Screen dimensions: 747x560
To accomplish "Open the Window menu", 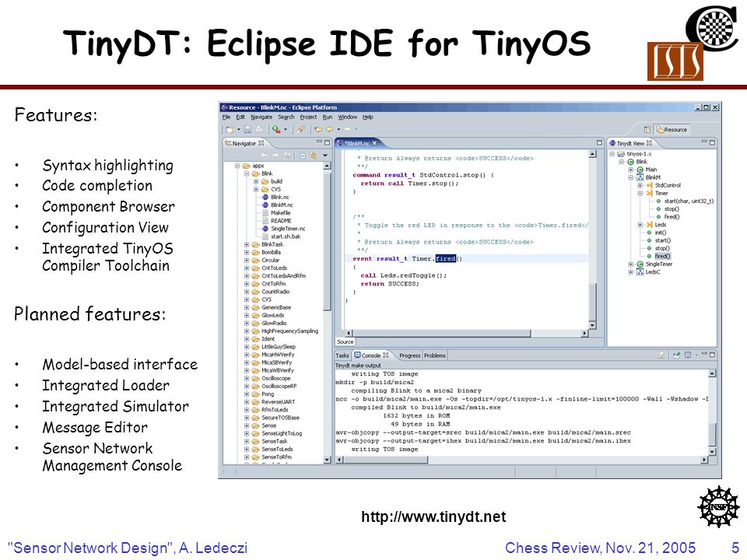I will pyautogui.click(x=347, y=117).
